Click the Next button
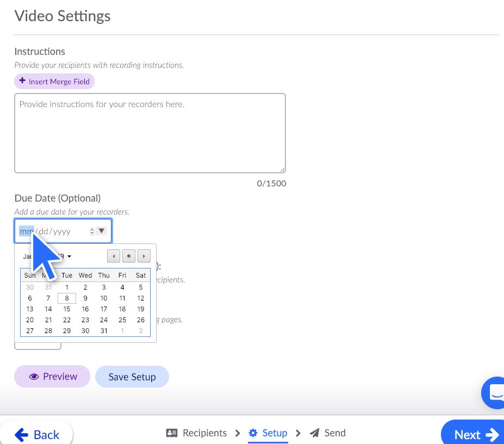Screen dimensions: 504x444 coord(472,435)
